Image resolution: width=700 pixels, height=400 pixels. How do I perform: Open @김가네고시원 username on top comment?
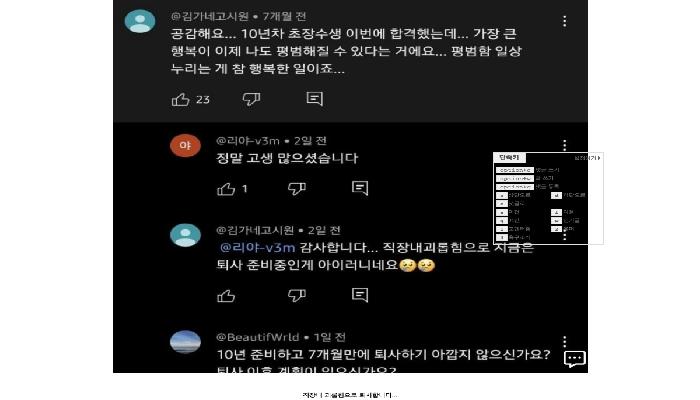(210, 17)
